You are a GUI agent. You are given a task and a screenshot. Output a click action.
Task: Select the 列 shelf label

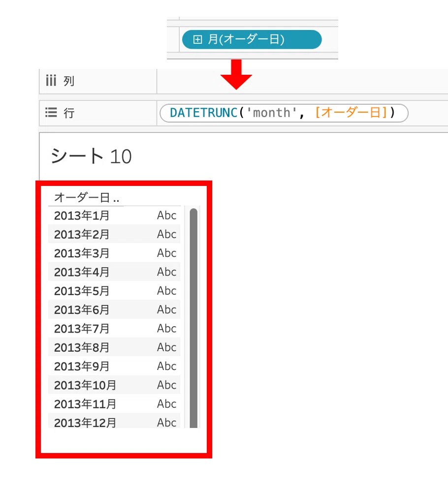(69, 81)
